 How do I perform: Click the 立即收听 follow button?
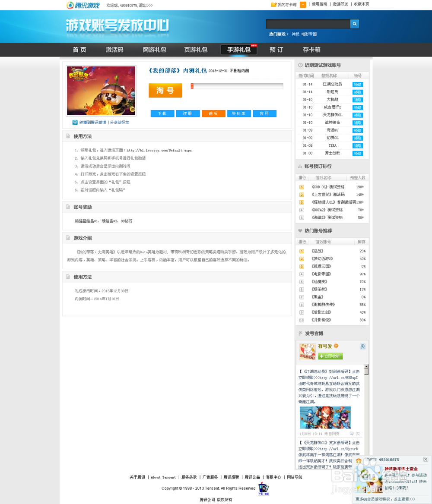pos(330,356)
